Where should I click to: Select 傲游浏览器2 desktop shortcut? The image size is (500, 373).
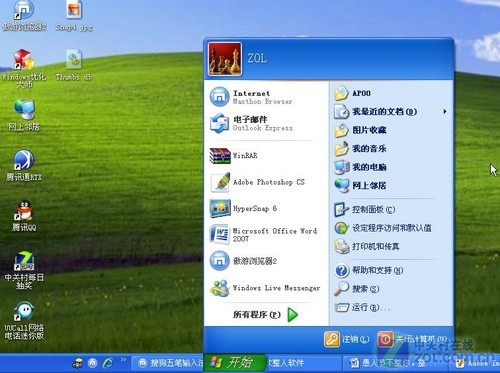(24, 16)
